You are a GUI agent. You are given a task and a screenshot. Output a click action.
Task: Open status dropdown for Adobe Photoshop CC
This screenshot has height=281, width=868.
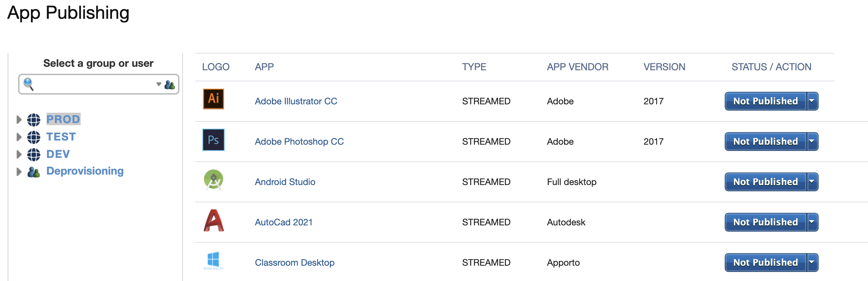[x=812, y=142]
